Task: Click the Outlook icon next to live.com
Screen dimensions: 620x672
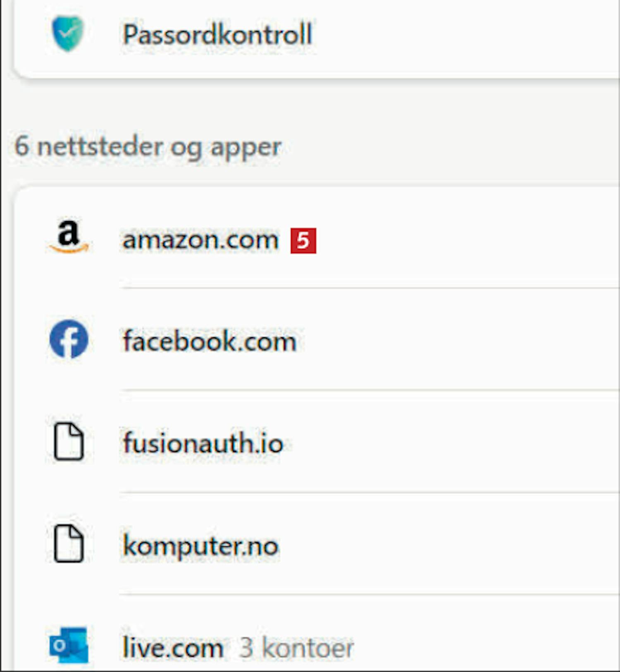Action: 69,645
